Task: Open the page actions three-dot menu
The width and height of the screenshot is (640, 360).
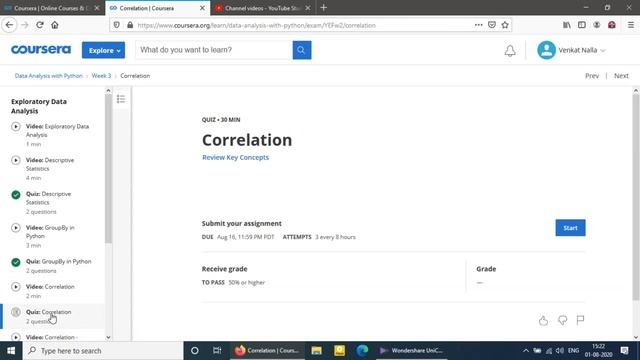Action: [x=478, y=25]
